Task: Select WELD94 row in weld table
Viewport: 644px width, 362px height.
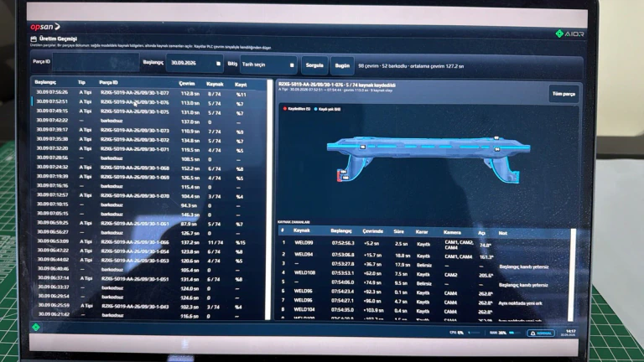Action: pos(423,256)
